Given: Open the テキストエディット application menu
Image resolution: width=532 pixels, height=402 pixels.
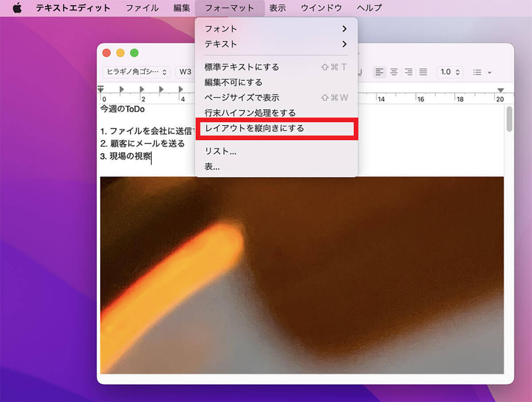Looking at the screenshot, I should pos(73,8).
